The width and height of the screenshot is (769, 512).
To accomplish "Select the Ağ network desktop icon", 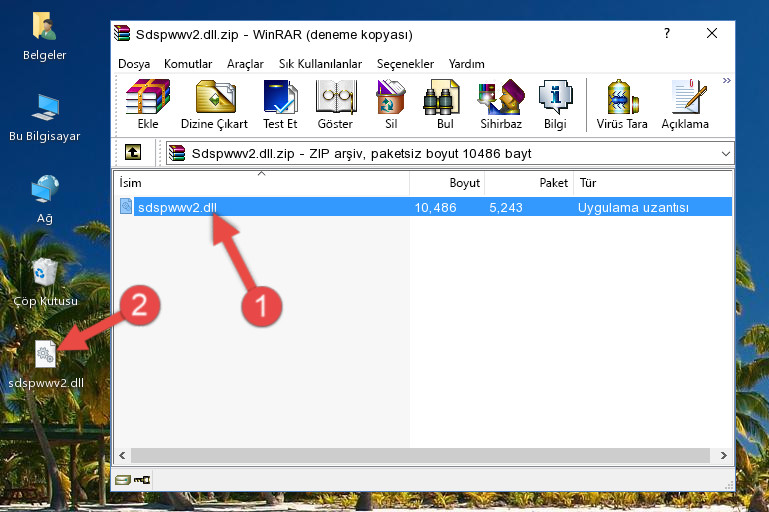I will pos(45,200).
